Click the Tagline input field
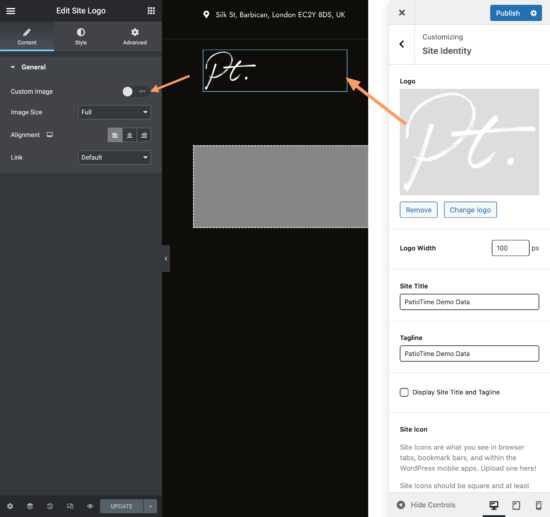The image size is (550, 517). (x=469, y=354)
